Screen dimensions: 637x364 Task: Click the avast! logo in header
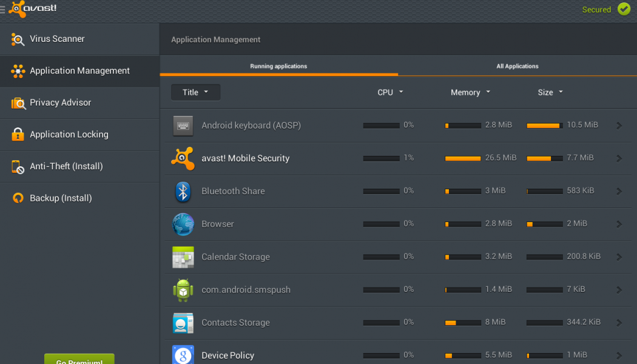[33, 9]
